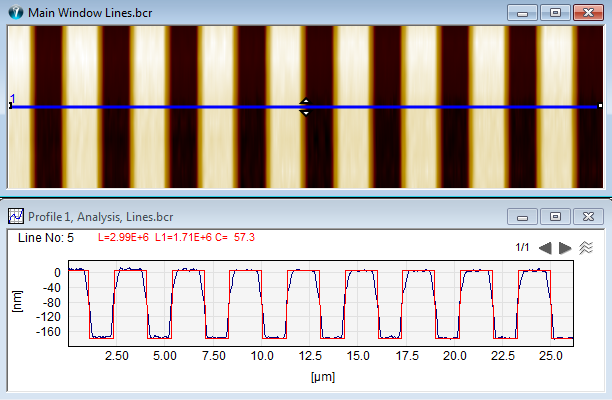Click the L1=1.71E+6 value
Image resolution: width=612 pixels, height=400 pixels.
coord(183,237)
